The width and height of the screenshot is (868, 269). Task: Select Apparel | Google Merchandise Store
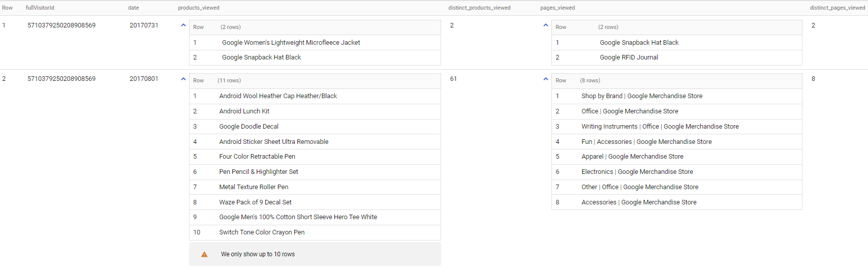click(x=632, y=157)
